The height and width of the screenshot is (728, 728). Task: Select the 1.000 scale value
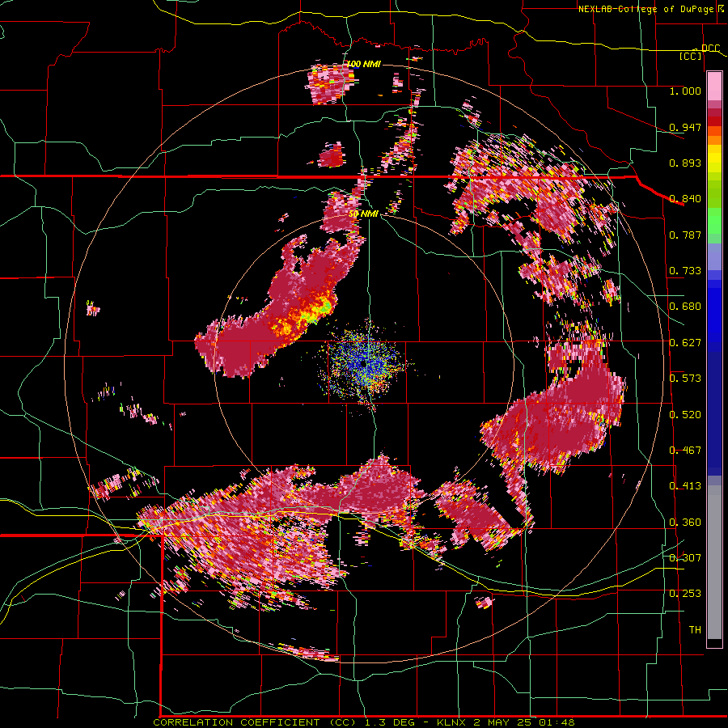tap(685, 91)
